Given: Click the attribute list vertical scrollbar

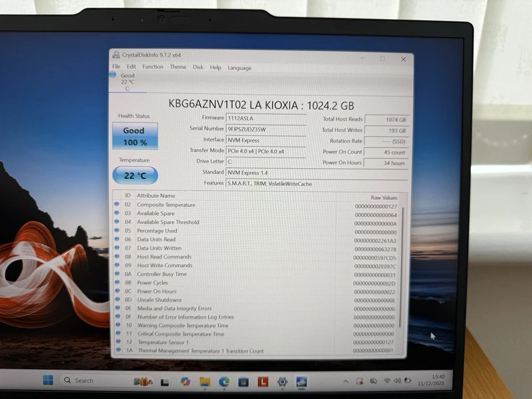Looking at the screenshot, I should 402,267.
